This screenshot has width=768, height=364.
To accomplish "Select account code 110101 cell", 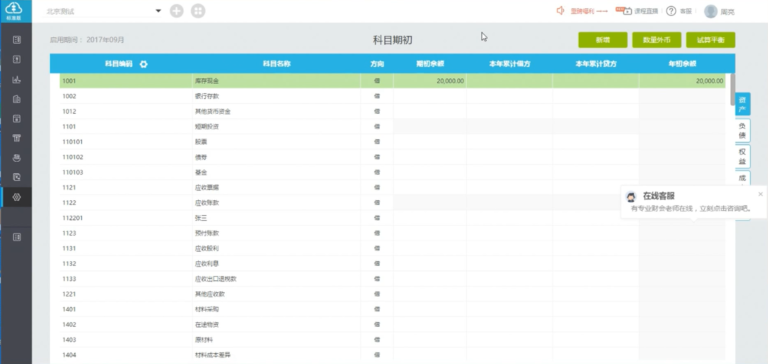I will click(126, 142).
